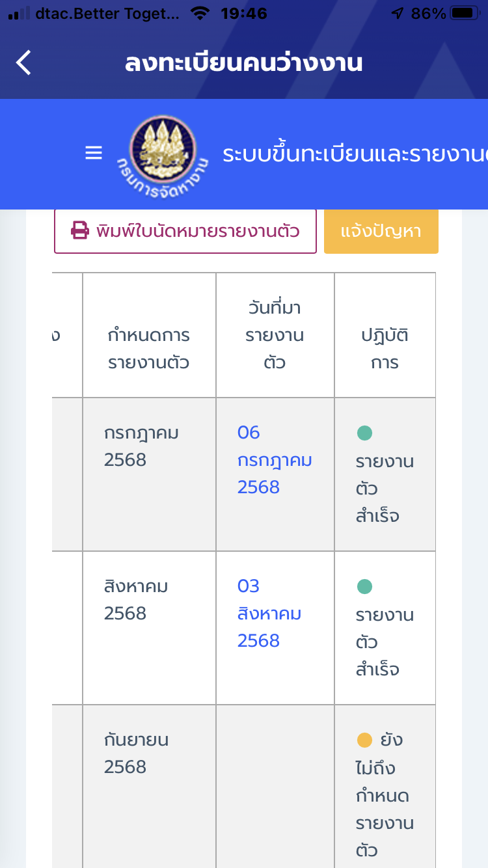Select the วันที่มารายงานตัว column header
This screenshot has height=868, width=488.
[x=275, y=334]
